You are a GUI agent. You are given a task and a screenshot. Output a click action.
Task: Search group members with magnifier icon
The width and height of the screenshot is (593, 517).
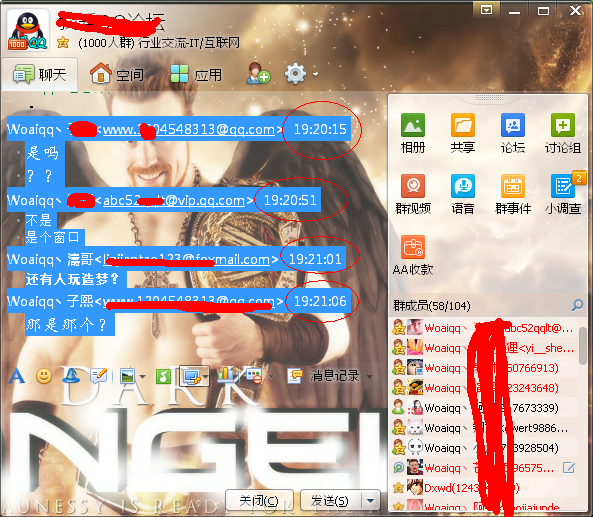tap(577, 305)
